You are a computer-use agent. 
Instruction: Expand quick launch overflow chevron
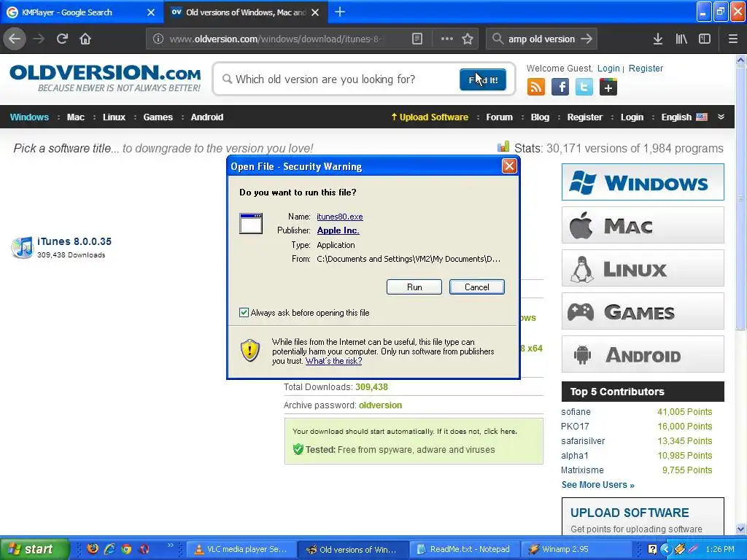(x=170, y=545)
